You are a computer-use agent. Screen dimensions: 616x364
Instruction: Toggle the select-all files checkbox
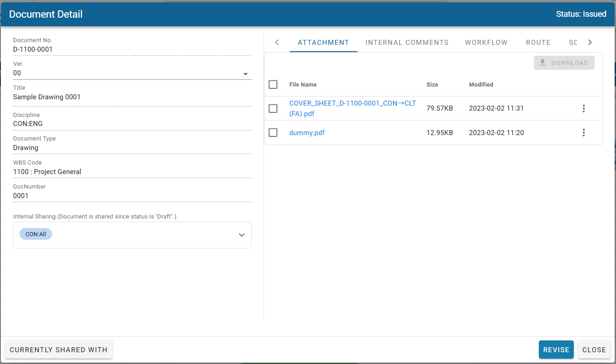tap(273, 84)
